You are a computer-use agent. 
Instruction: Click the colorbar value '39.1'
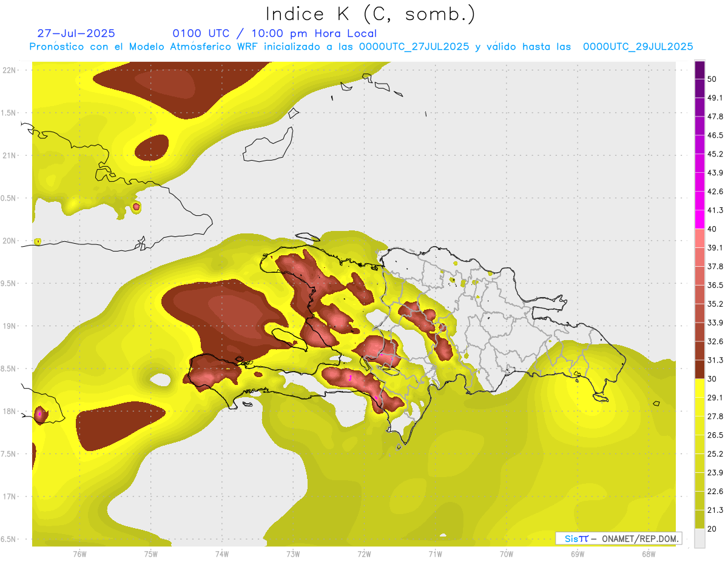[715, 247]
